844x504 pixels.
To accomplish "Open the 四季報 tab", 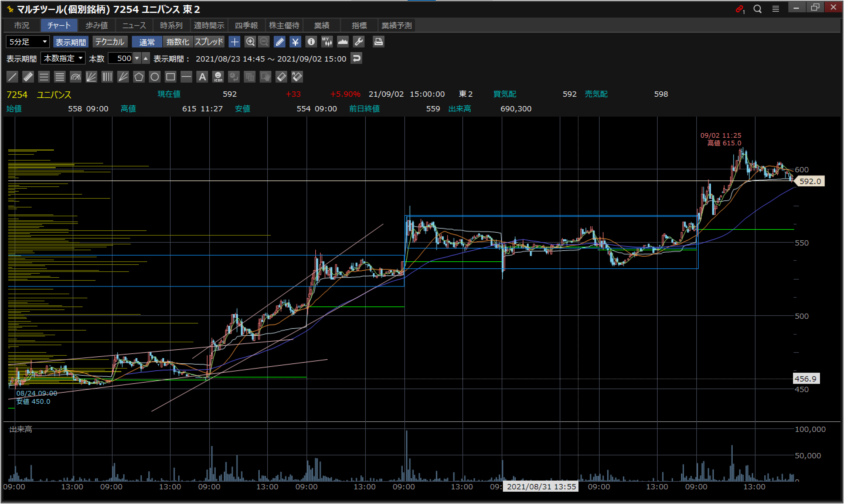I will 246,25.
